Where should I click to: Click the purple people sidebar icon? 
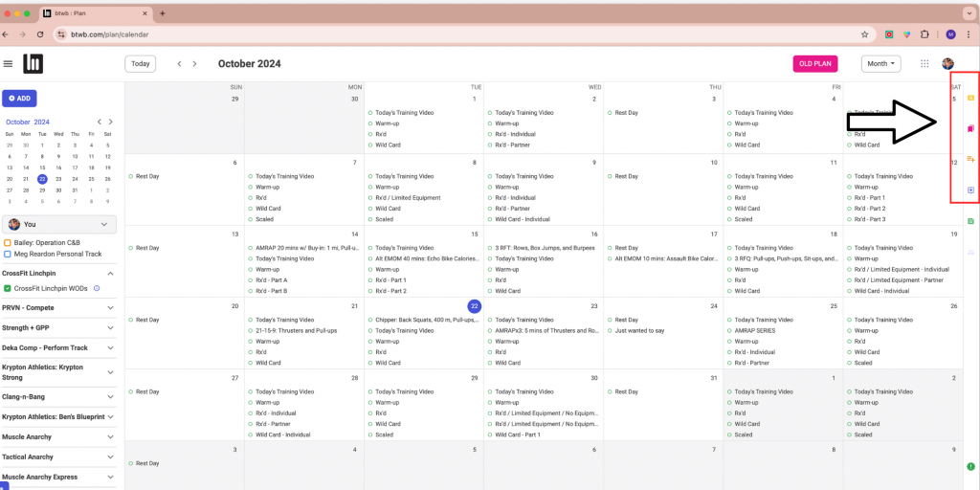[970, 252]
